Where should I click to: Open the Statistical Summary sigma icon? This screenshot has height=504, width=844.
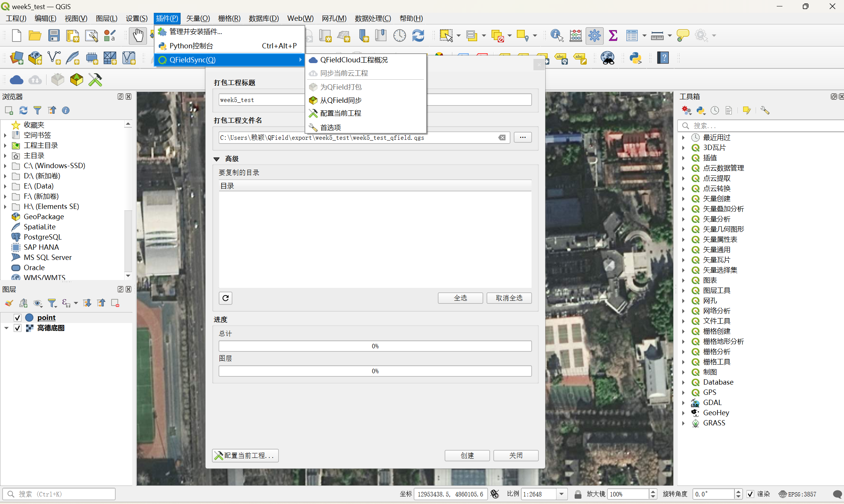613,36
